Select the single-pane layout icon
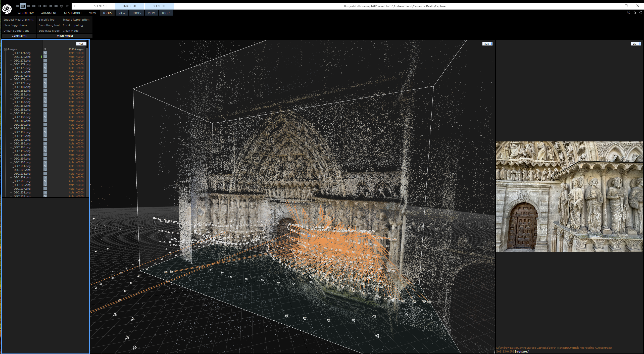 pyautogui.click(x=17, y=6)
